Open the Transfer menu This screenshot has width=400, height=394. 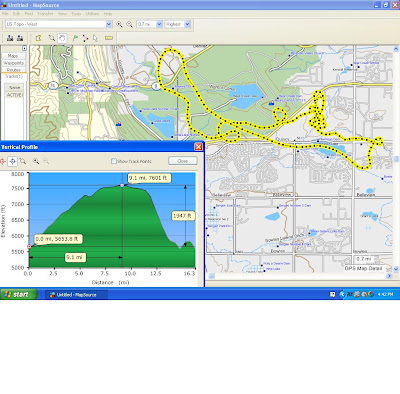pyautogui.click(x=45, y=14)
